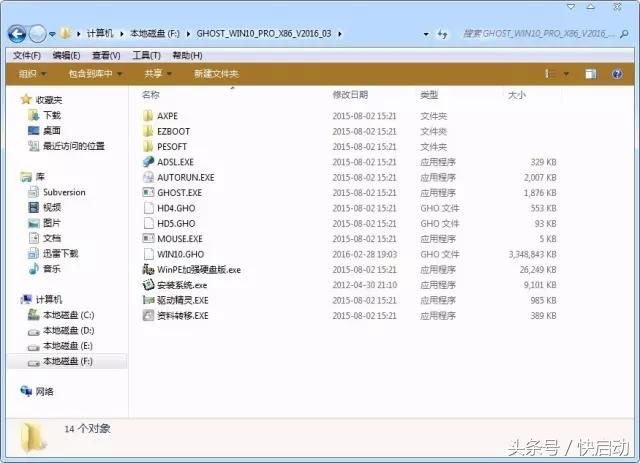Select the 安装系统.exe icon
This screenshot has width=640, height=463.
pyautogui.click(x=148, y=285)
